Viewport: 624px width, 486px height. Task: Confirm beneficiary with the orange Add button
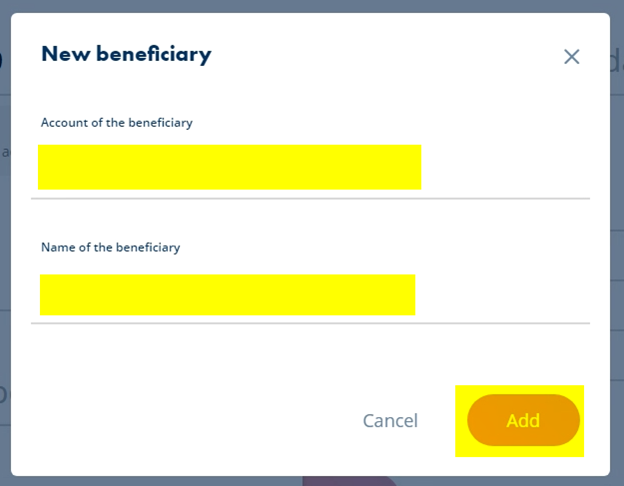[x=523, y=420]
